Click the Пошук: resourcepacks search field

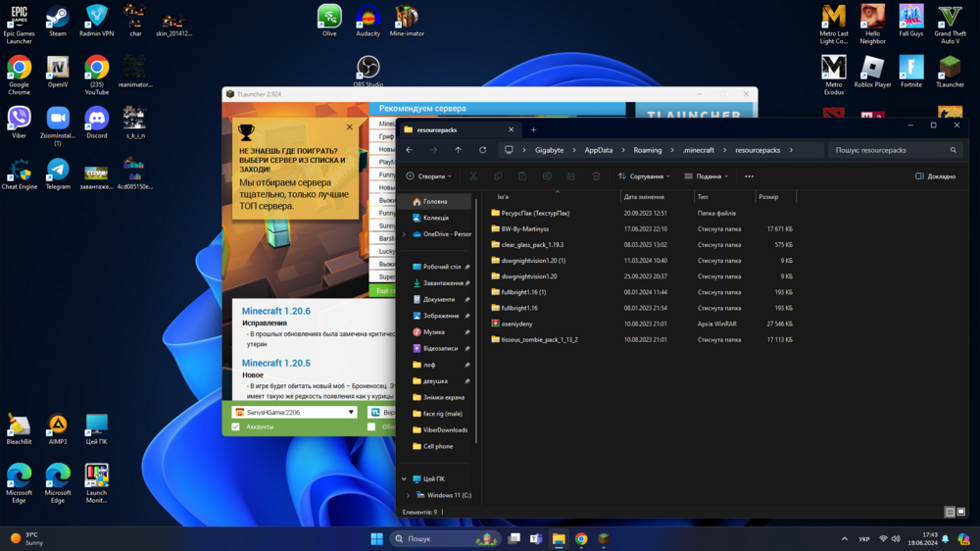(x=896, y=150)
